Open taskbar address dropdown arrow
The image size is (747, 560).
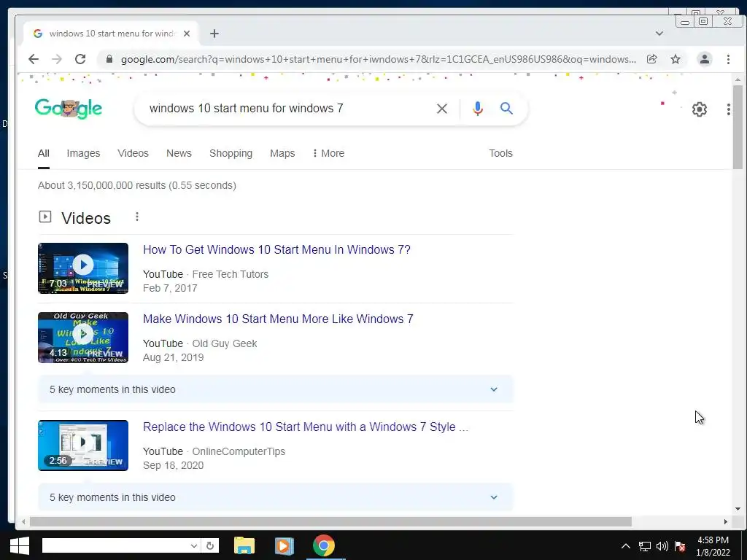pos(193,545)
